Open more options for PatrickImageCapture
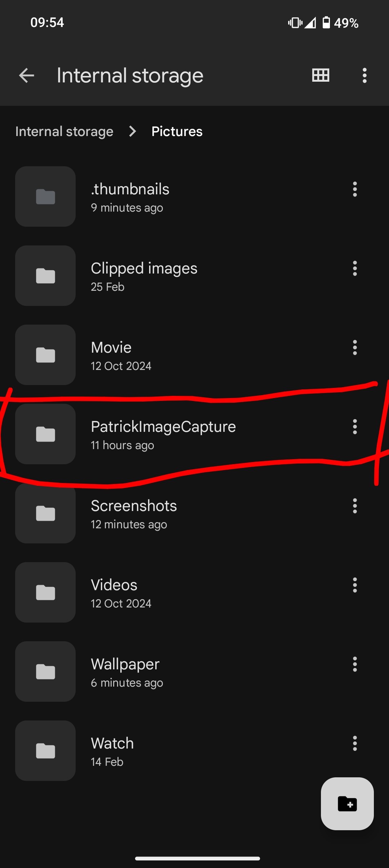The image size is (389, 868). click(x=355, y=427)
